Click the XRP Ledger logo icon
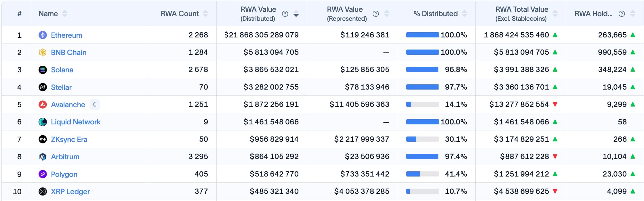The image size is (644, 201). pyautogui.click(x=43, y=191)
